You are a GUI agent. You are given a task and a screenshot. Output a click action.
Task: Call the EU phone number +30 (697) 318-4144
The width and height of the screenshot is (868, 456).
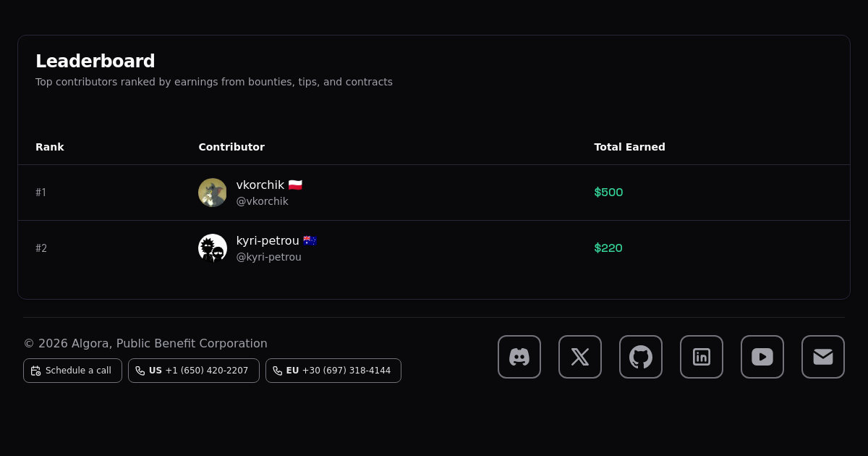point(333,371)
